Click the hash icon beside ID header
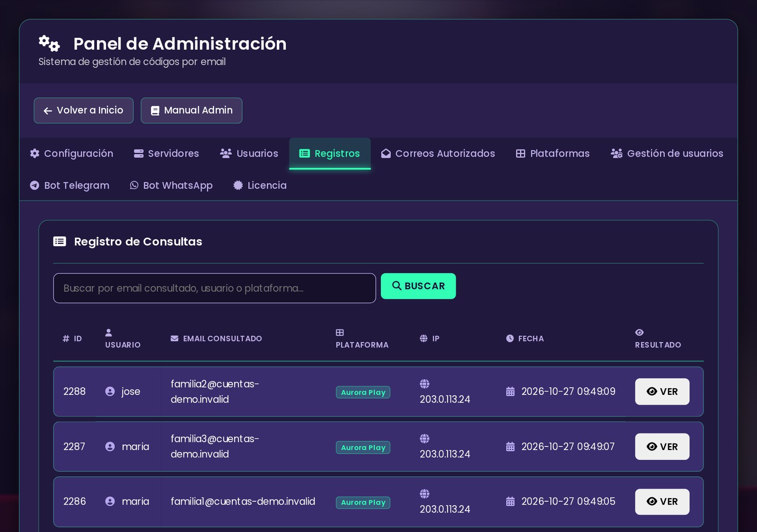Image resolution: width=757 pixels, height=532 pixels. point(66,339)
